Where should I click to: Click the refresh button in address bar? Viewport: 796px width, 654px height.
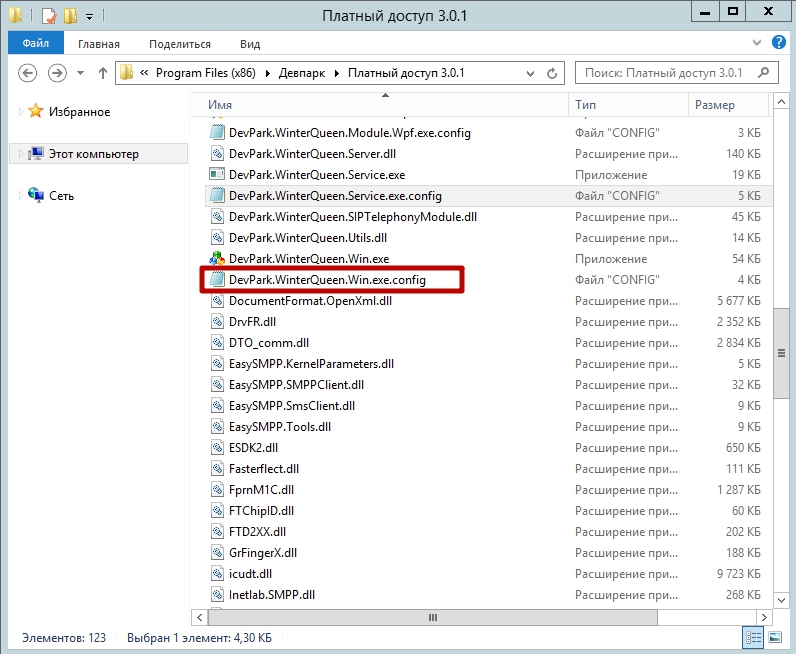(x=555, y=73)
